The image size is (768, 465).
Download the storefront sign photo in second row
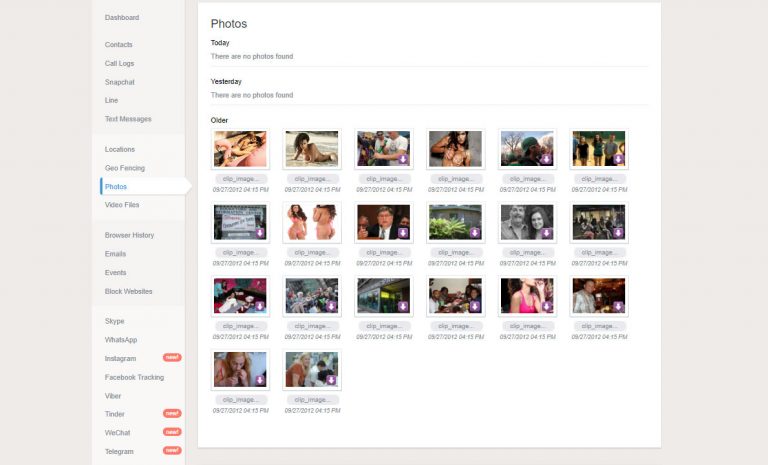tap(260, 233)
